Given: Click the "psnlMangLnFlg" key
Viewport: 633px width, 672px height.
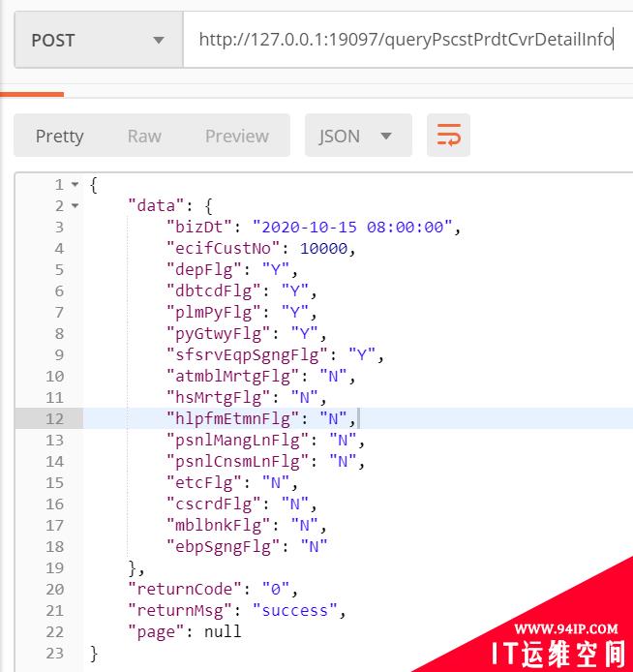Looking at the screenshot, I should (x=238, y=441).
